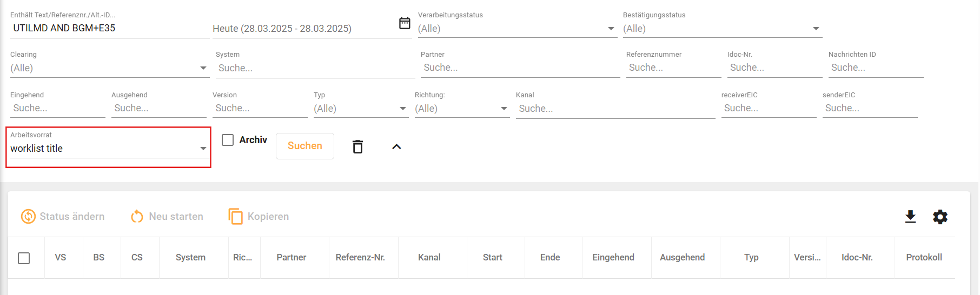980x295 pixels.
Task: Click the Protokoll column header
Action: pyautogui.click(x=924, y=258)
